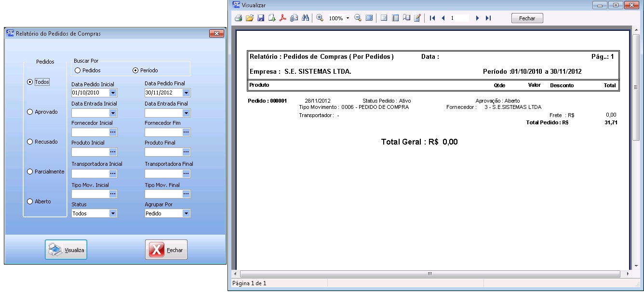Open the 100% zoom level dropdown
This screenshot has height=292, width=644.
[x=348, y=18]
